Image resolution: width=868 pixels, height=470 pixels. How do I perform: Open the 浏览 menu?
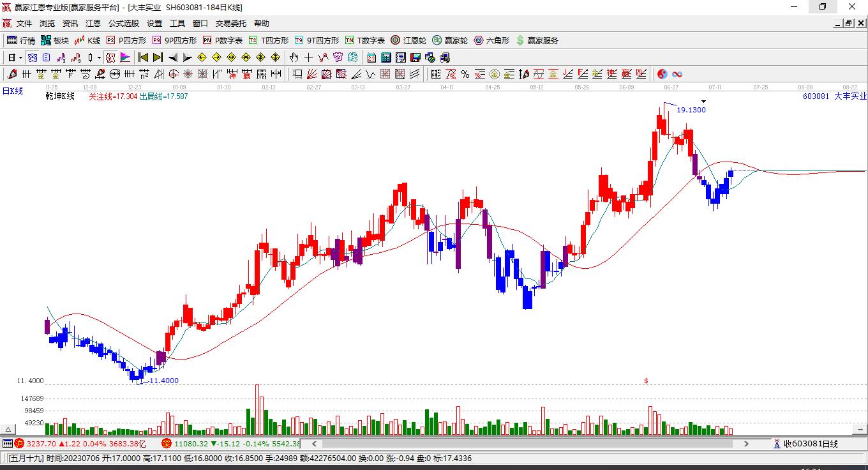(x=47, y=24)
